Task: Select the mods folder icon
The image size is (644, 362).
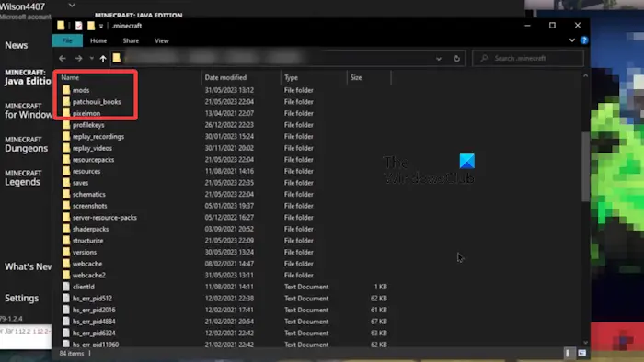Action: (x=66, y=90)
